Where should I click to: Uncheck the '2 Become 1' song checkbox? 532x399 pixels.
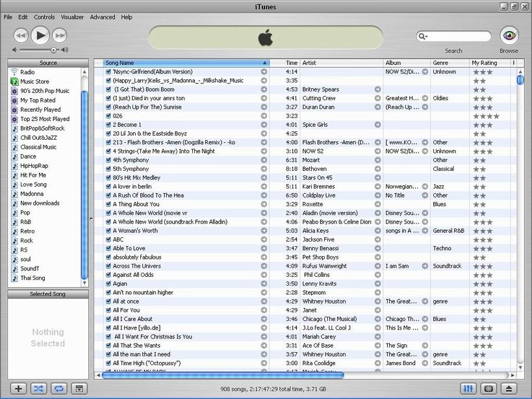108,125
